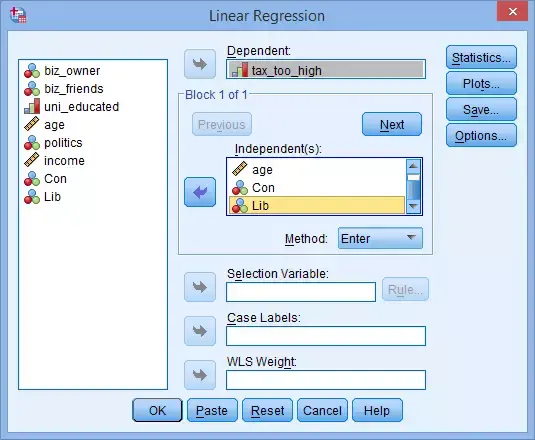The width and height of the screenshot is (535, 440).
Task: Click into the Selection Variable field
Action: (301, 292)
